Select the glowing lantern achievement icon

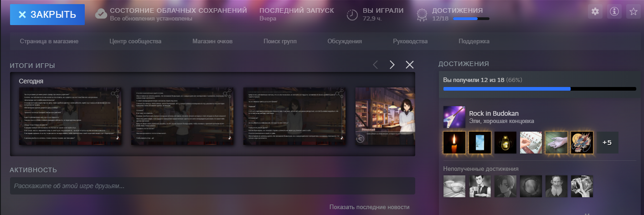coord(505,143)
